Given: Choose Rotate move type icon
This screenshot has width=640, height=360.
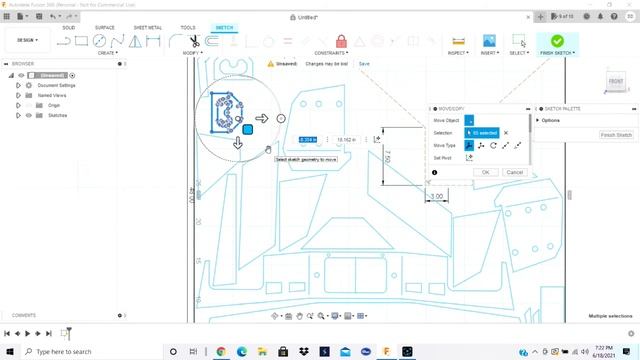Looking at the screenshot, I should pos(493,145).
